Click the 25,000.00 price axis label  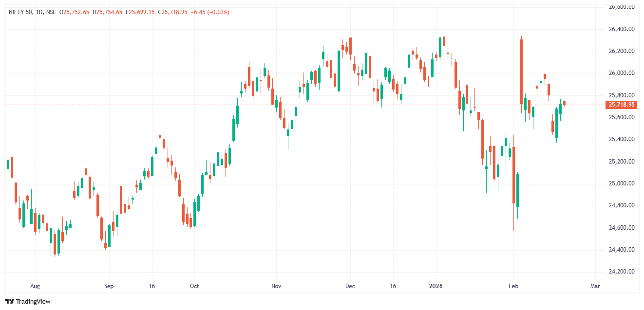click(x=622, y=183)
